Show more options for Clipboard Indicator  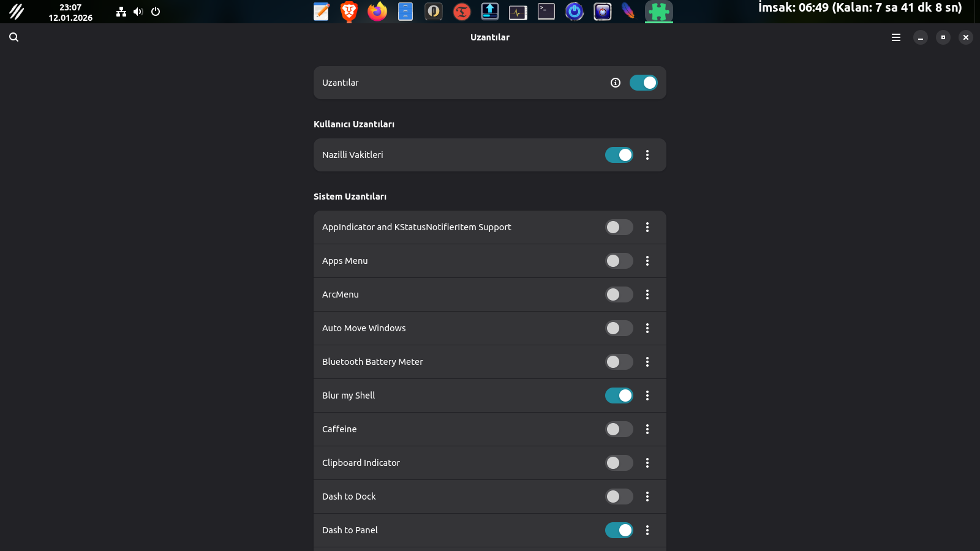tap(647, 463)
